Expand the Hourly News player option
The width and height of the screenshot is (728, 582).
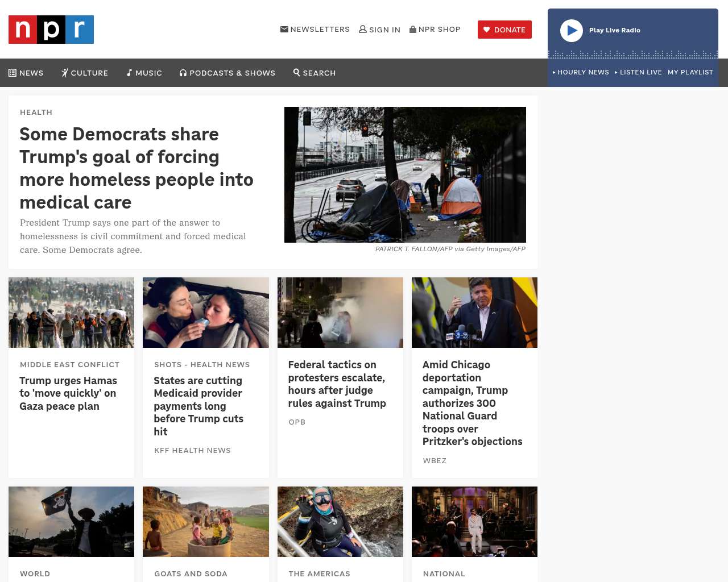(x=581, y=72)
